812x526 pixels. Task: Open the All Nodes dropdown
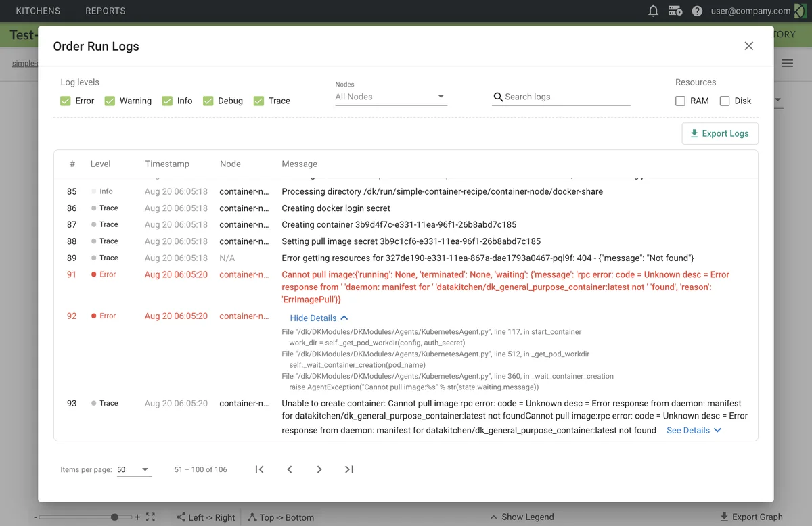tap(441, 96)
